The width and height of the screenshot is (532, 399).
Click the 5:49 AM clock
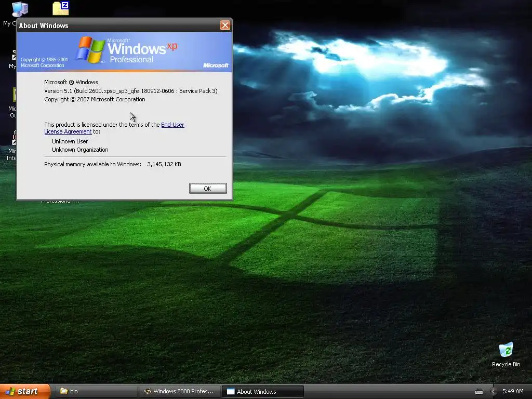click(513, 391)
